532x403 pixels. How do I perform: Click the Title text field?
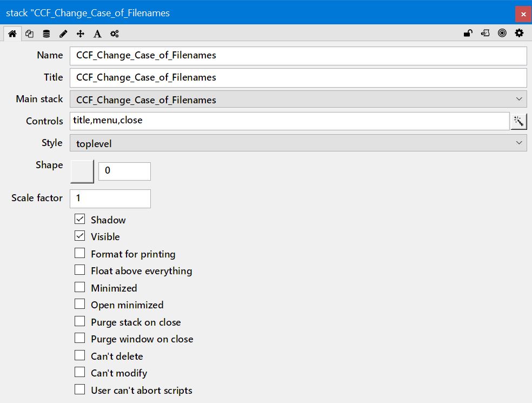(x=298, y=77)
